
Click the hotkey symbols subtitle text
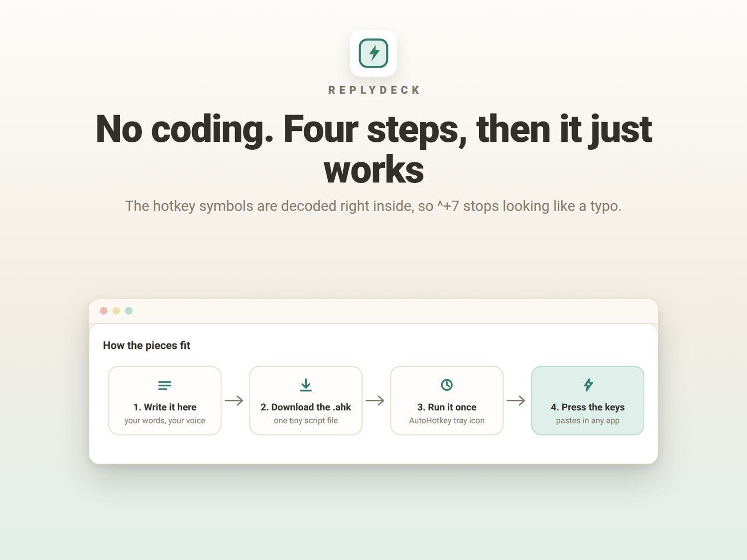point(373,206)
